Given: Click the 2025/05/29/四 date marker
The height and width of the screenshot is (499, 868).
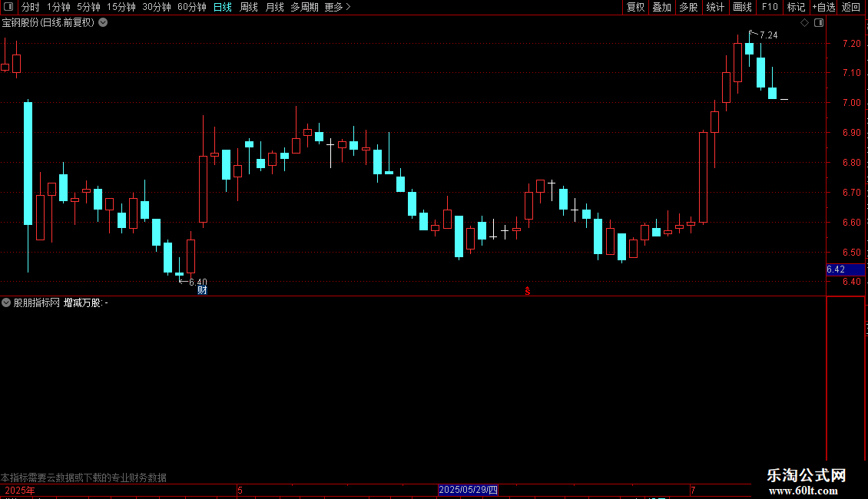Looking at the screenshot, I should 468,490.
